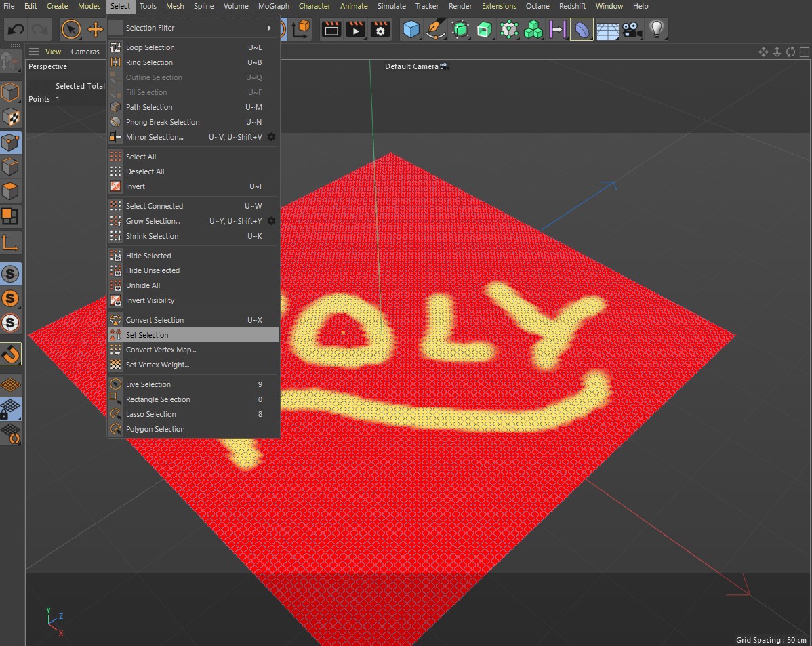Expand the Selection Filter submenu
The image size is (812, 646).
coord(193,28)
